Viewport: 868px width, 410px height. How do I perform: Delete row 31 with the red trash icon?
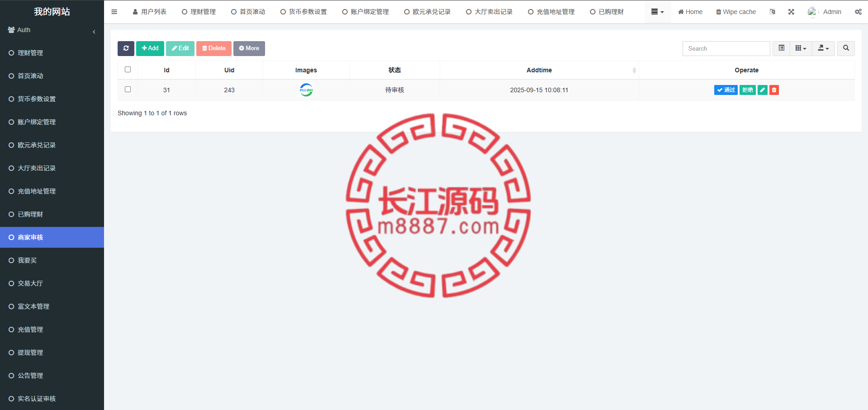[774, 90]
